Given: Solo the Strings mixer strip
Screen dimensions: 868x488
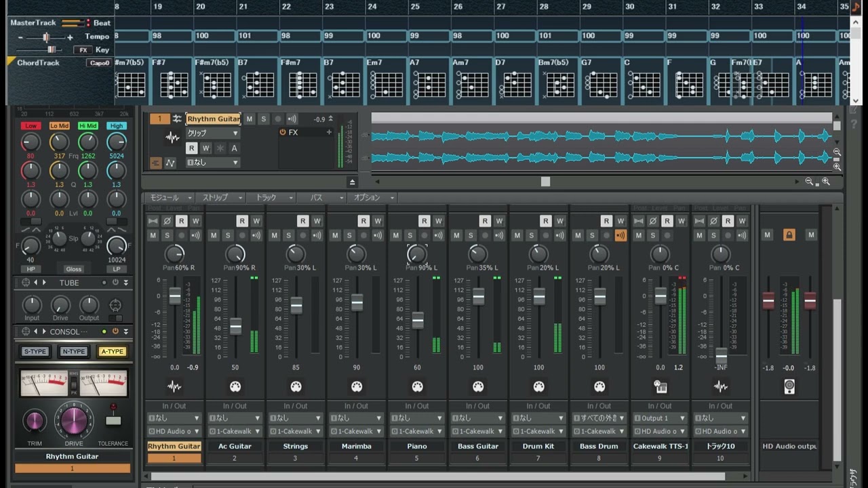Looking at the screenshot, I should point(288,235).
